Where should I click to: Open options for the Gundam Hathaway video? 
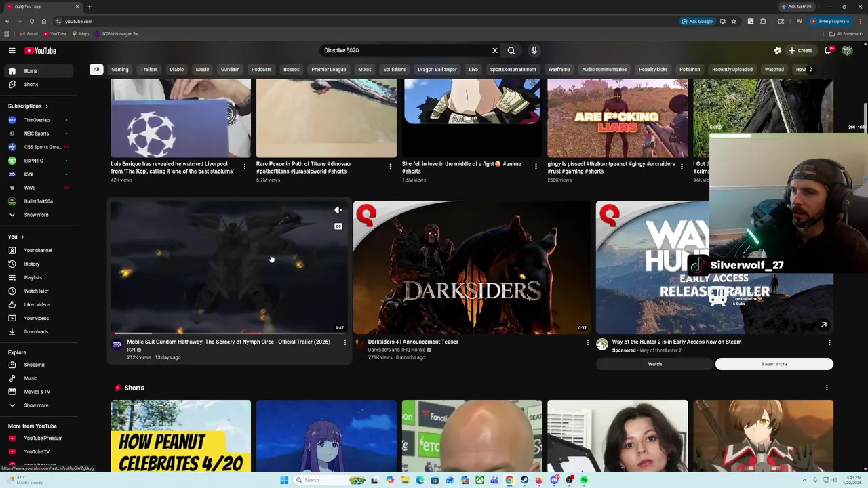tap(344, 342)
